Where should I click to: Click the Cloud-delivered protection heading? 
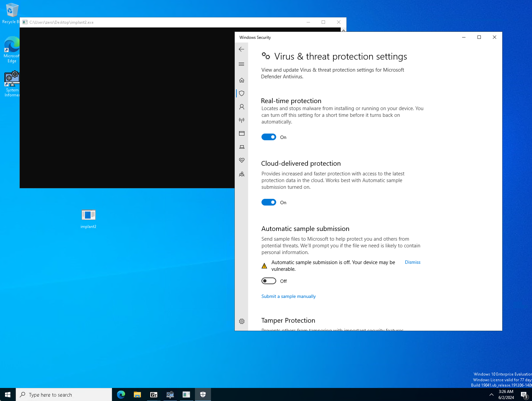click(301, 163)
